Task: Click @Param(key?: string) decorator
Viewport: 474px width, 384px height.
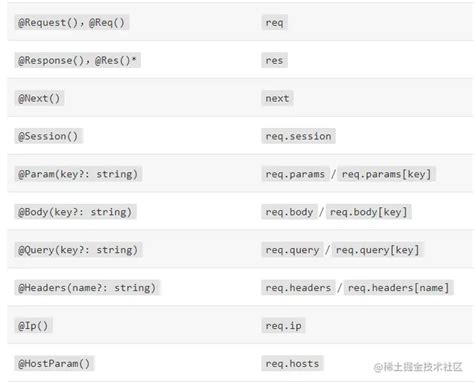Action: 78,174
